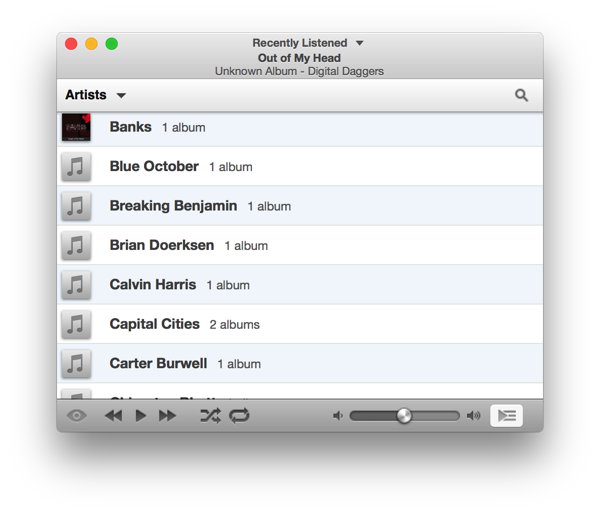Toggle the eye visibility icon
This screenshot has height=513, width=600.
(x=77, y=416)
